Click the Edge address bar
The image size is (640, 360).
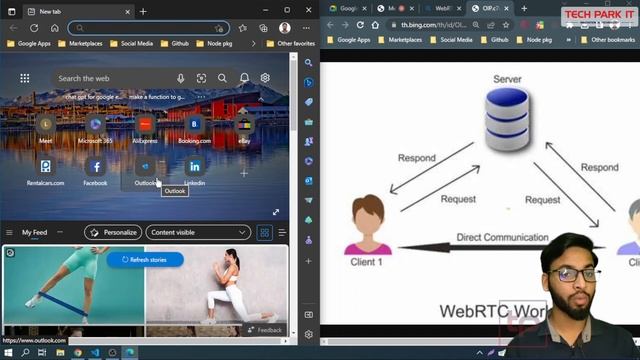coord(149,28)
